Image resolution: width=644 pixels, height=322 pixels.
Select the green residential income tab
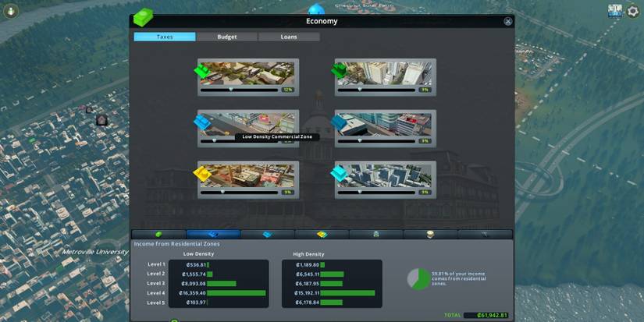158,234
